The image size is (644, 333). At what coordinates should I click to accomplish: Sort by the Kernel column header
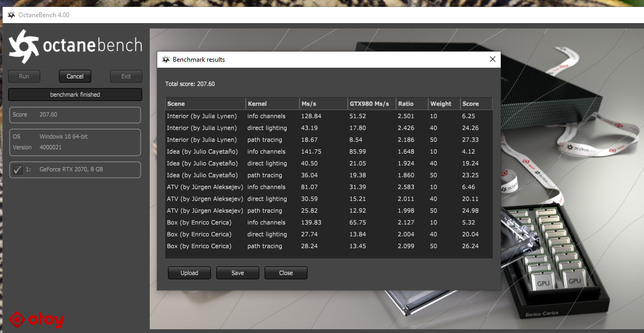tap(273, 104)
